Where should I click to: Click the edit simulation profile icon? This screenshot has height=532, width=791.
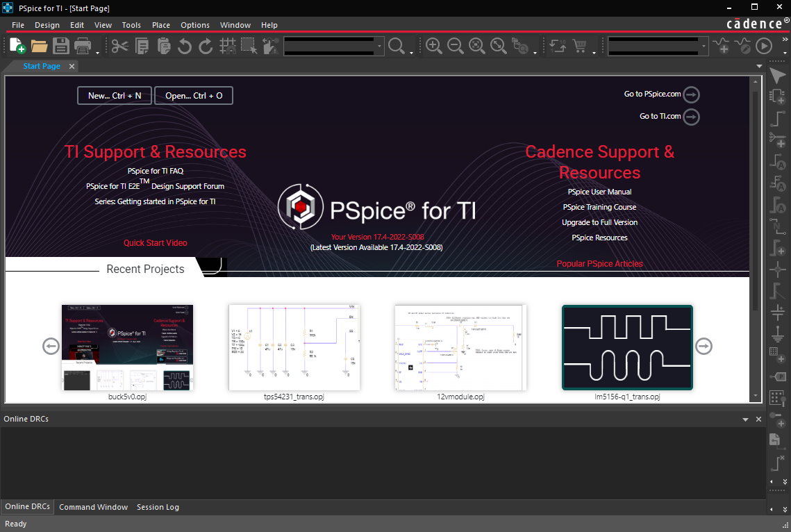click(x=742, y=46)
